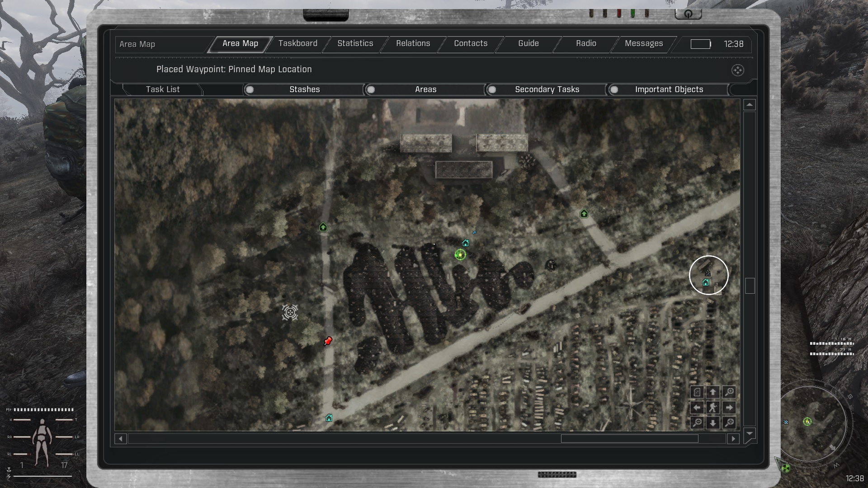Image resolution: width=868 pixels, height=488 pixels.
Task: Click the vertical scrollbar down arrow
Action: tap(750, 433)
